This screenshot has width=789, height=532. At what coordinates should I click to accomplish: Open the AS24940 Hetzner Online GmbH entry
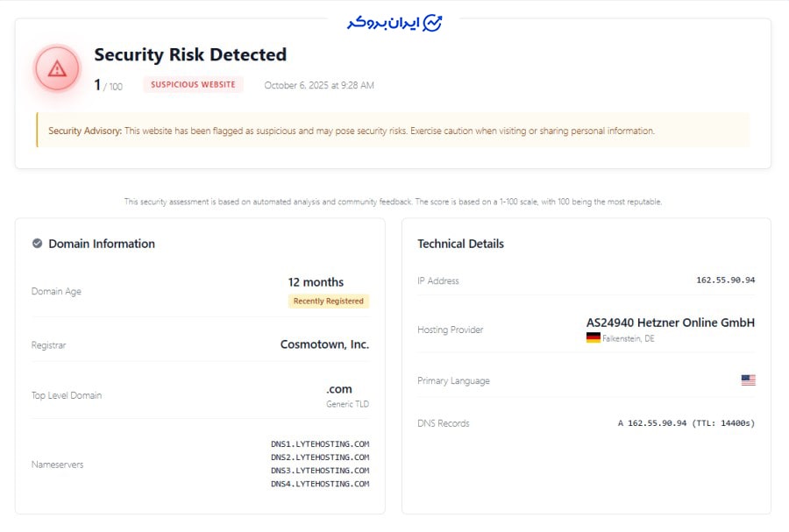672,323
